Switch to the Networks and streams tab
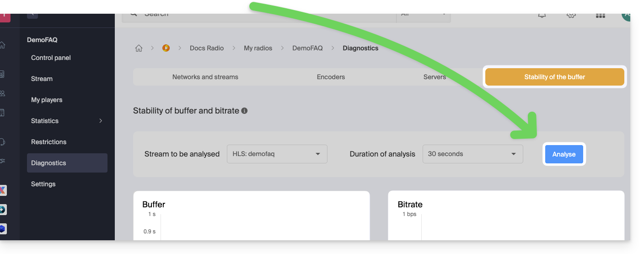644x254 pixels. [205, 77]
